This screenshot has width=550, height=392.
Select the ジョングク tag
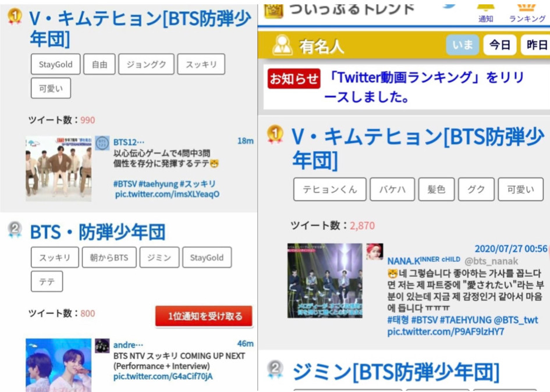146,64
